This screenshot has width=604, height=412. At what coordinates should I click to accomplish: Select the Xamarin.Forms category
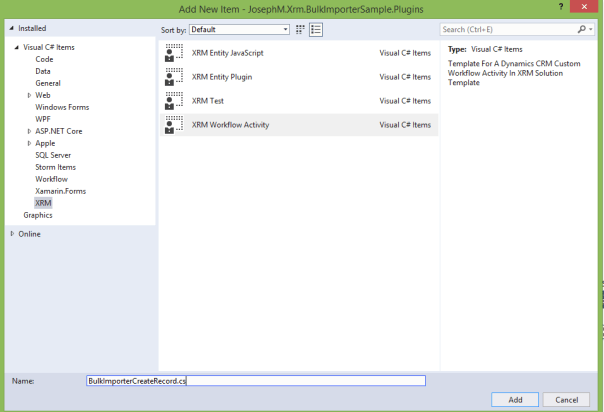click(x=60, y=191)
